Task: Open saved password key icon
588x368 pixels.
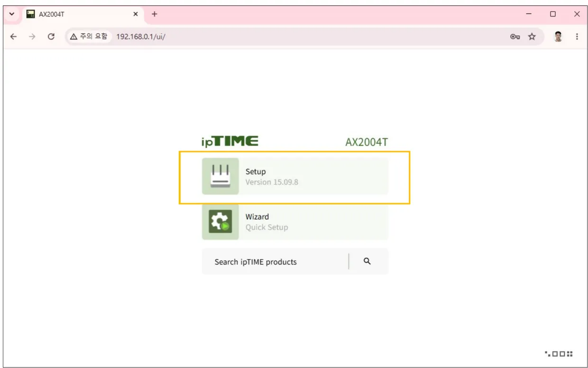Action: pyautogui.click(x=515, y=37)
